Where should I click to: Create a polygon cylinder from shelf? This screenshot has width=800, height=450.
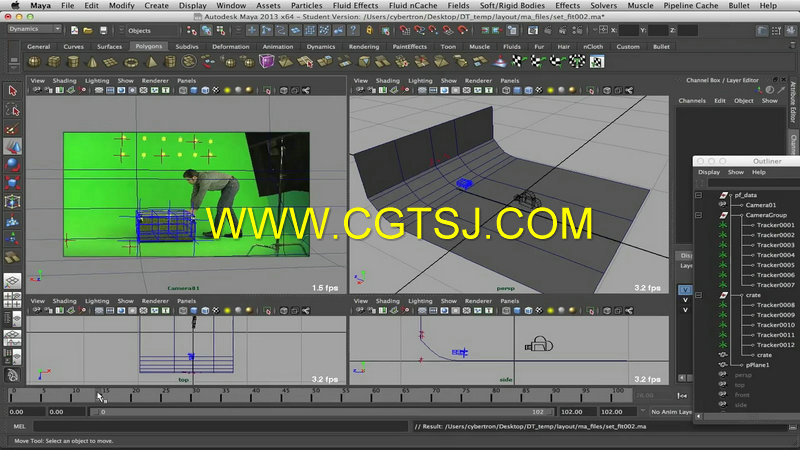[x=73, y=62]
